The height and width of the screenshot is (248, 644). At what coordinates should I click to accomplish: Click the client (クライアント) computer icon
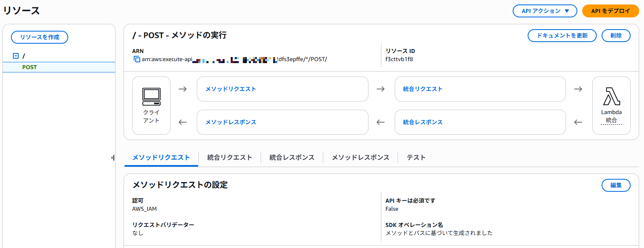[152, 97]
